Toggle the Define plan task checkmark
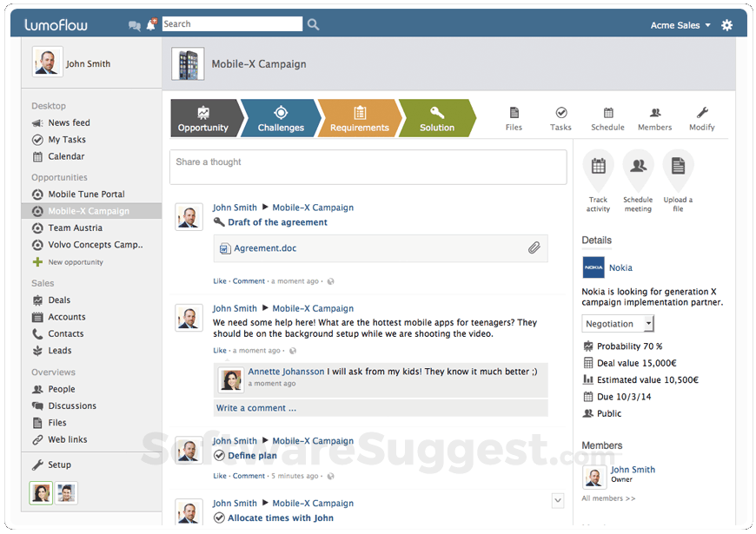 [219, 456]
